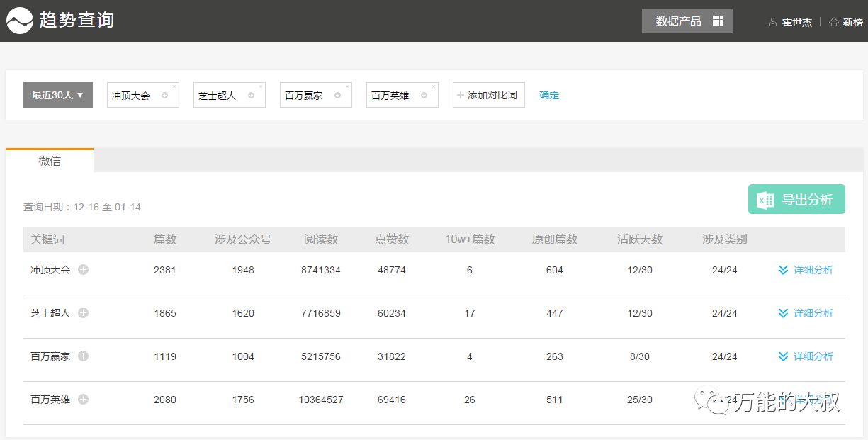Click the plus icon beside 百万英雄 row
The image size is (868, 440).
coord(83,400)
